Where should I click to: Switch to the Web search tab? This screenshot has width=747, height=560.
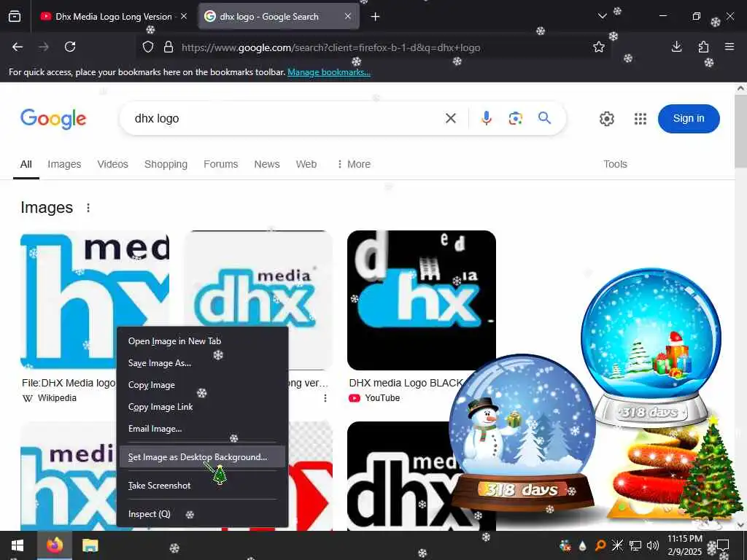click(x=306, y=164)
